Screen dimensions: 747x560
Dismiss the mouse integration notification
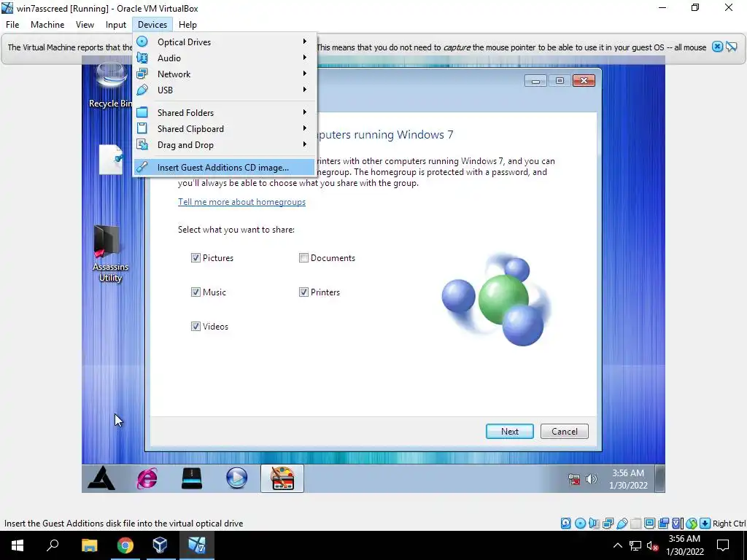[717, 47]
